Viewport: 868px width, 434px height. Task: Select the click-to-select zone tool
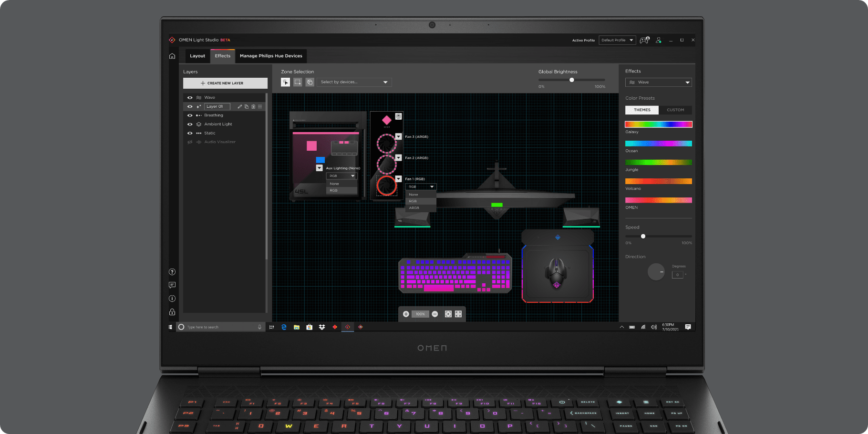coord(285,82)
